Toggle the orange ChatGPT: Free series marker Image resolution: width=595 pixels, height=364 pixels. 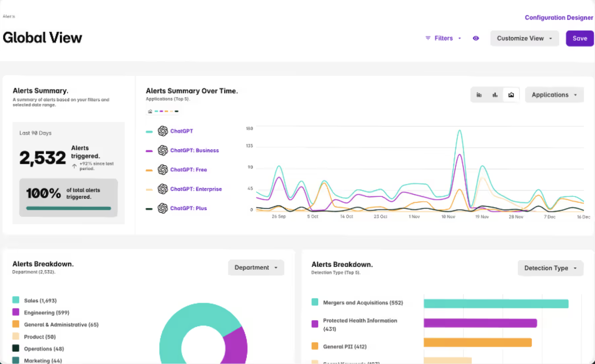pyautogui.click(x=149, y=170)
